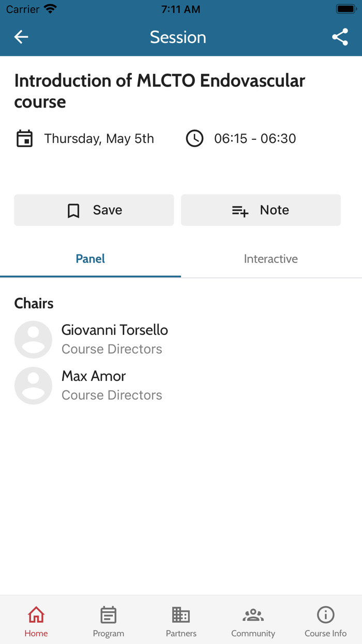
Task: Click the clock icon beside session time
Action: coord(194,139)
